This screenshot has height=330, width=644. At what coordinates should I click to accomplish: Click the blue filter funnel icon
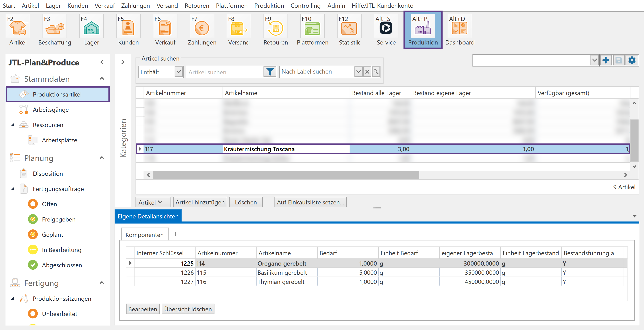tap(270, 72)
